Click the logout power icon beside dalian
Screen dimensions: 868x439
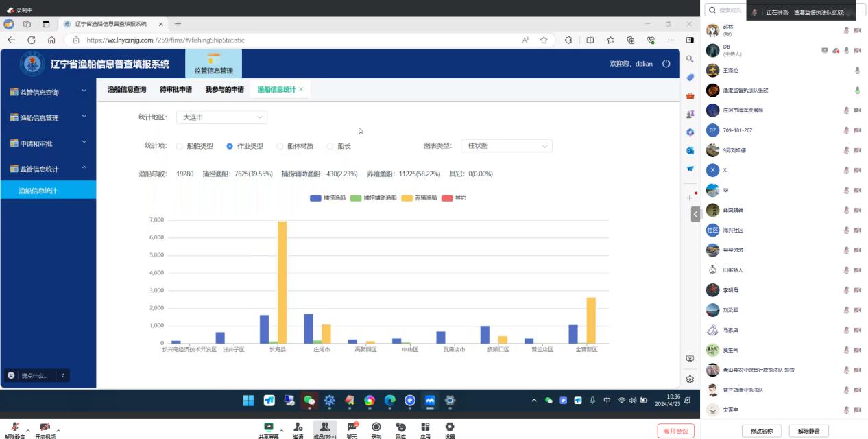click(x=666, y=64)
